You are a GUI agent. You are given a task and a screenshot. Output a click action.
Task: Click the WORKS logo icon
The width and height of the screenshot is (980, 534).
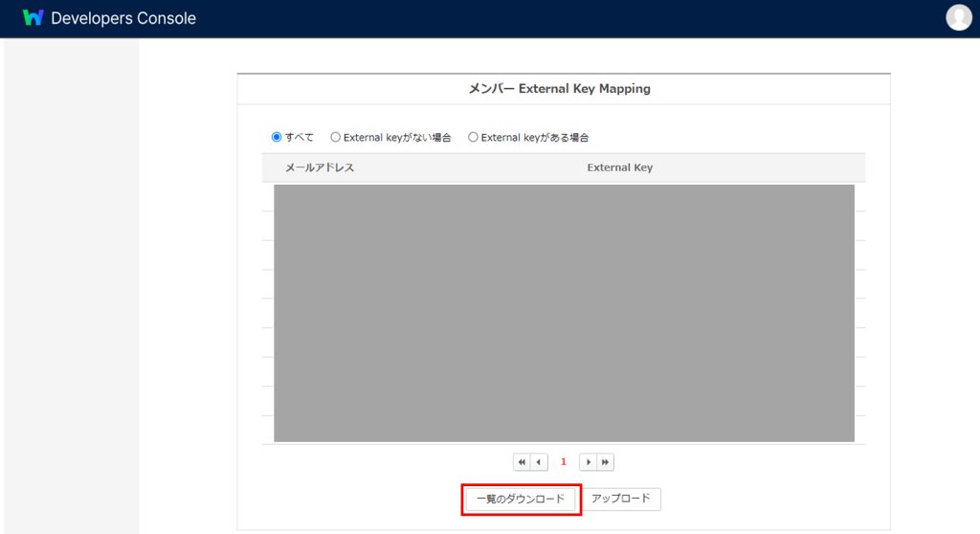[x=33, y=18]
